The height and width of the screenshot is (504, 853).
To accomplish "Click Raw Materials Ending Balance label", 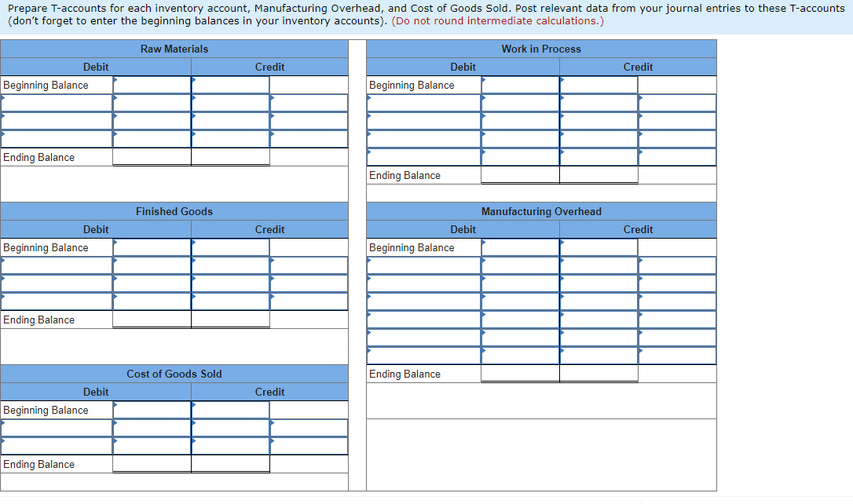I will coord(38,158).
